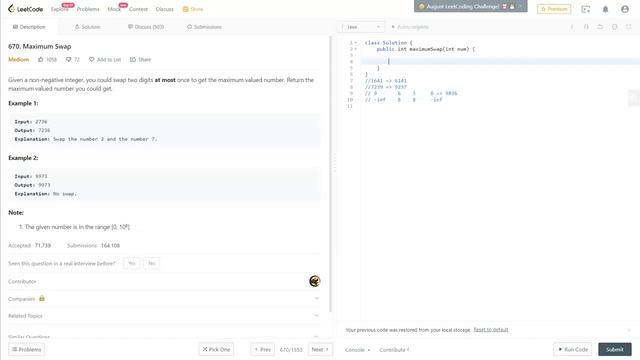Open the editor settings icon
The height and width of the screenshot is (360, 640).
(614, 27)
